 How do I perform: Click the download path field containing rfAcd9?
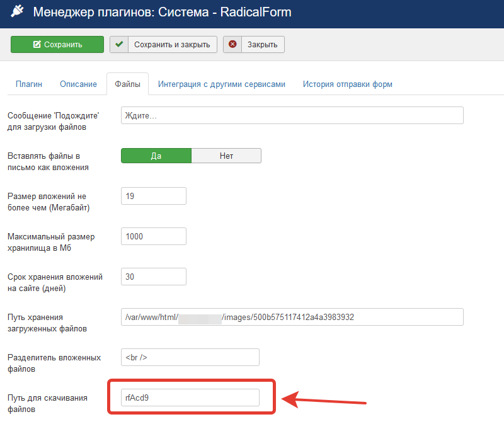click(190, 398)
